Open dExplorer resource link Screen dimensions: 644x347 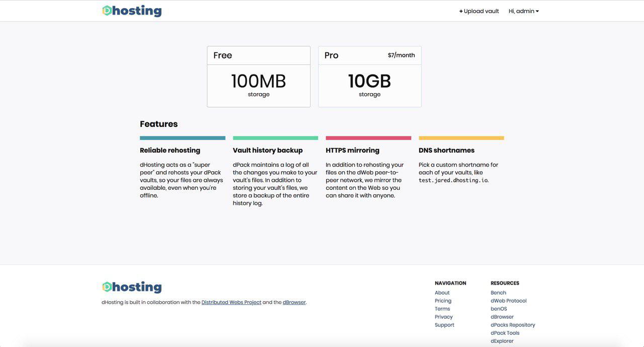coord(502,341)
